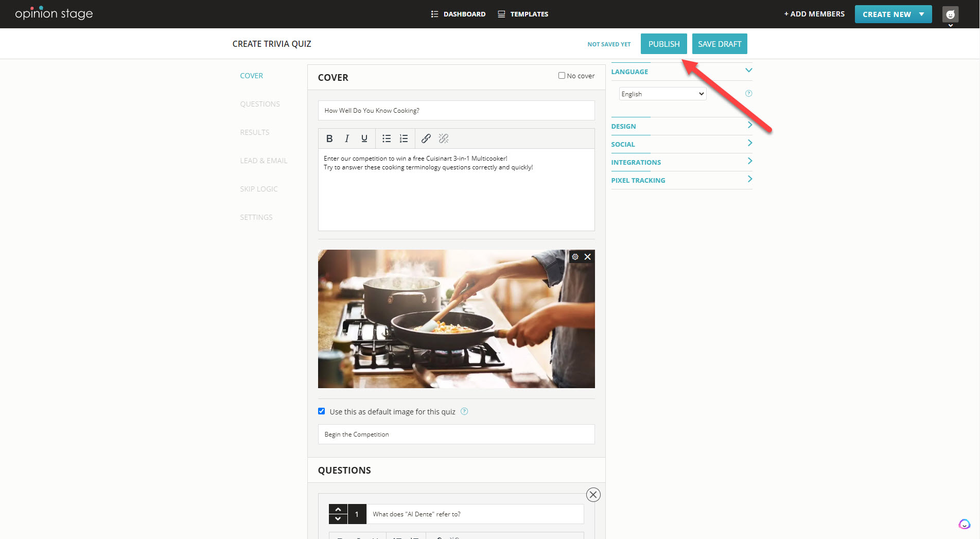Open cover image settings gear

(x=575, y=257)
